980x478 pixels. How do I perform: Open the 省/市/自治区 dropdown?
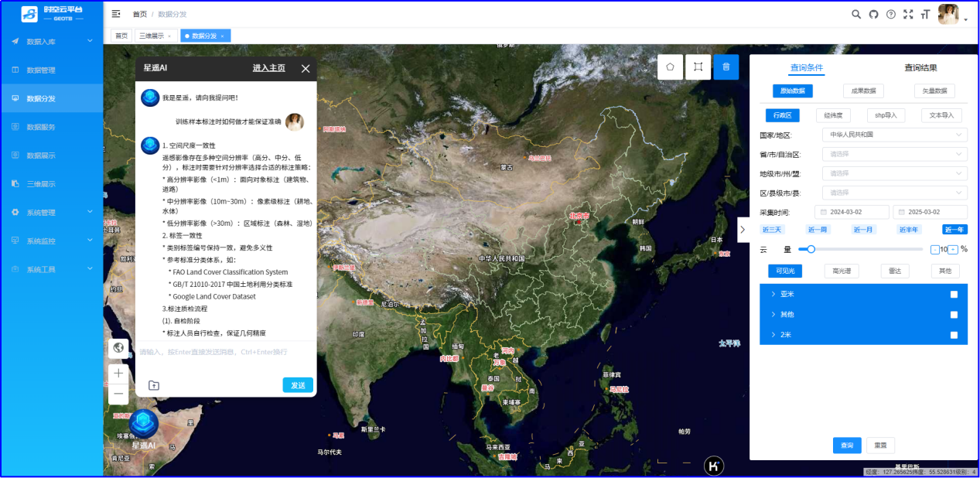(894, 154)
